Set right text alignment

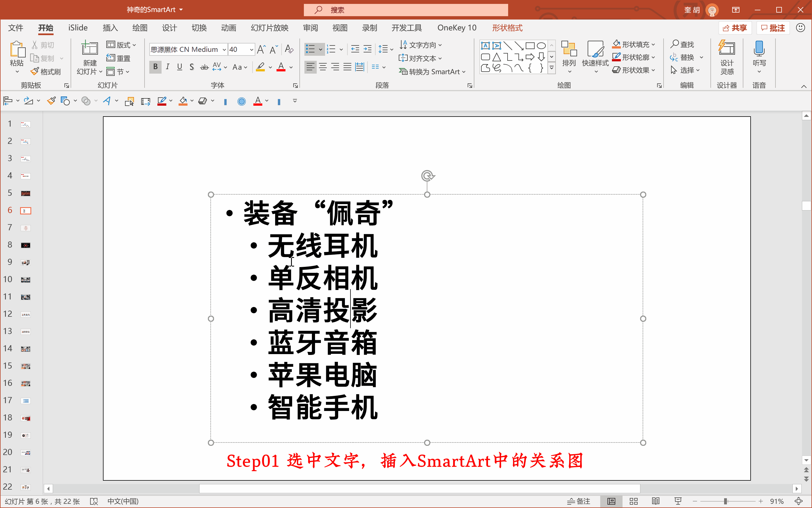coord(335,67)
